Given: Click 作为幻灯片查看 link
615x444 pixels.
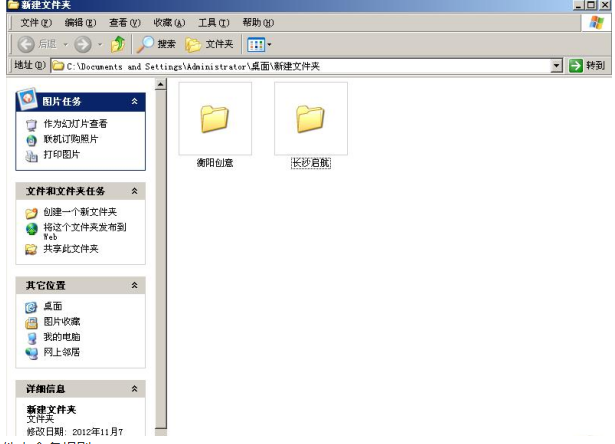Looking at the screenshot, I should (75, 124).
